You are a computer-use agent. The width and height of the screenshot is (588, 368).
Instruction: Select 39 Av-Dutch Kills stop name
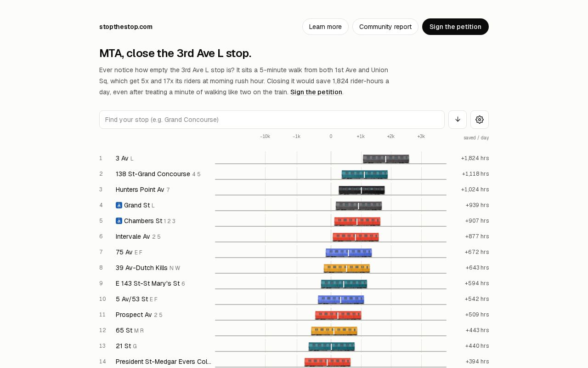[141, 268]
